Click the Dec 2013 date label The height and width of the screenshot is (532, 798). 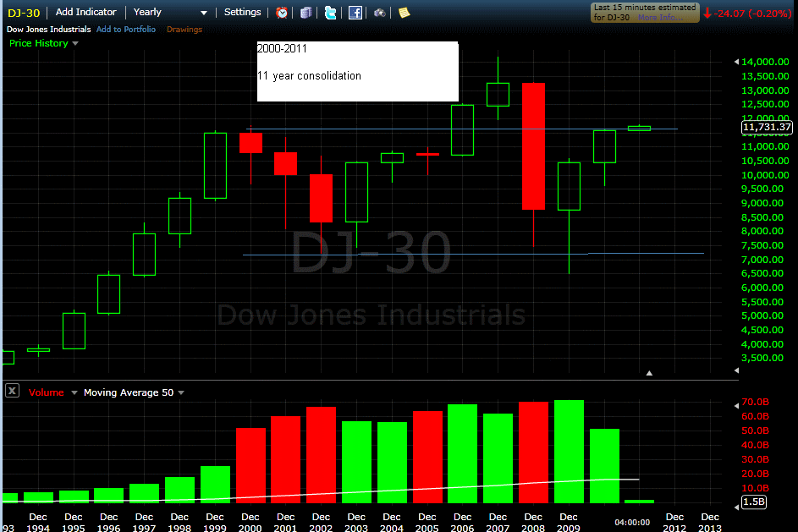point(710,523)
